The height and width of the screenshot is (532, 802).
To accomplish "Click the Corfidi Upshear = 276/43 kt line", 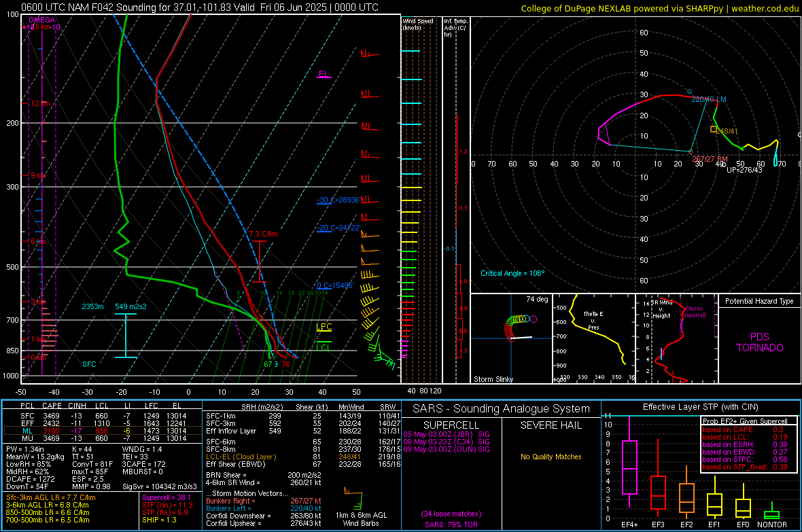I will [264, 523].
